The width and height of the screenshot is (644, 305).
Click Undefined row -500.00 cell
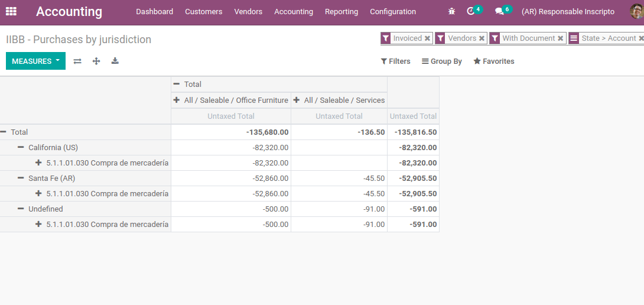click(x=231, y=209)
